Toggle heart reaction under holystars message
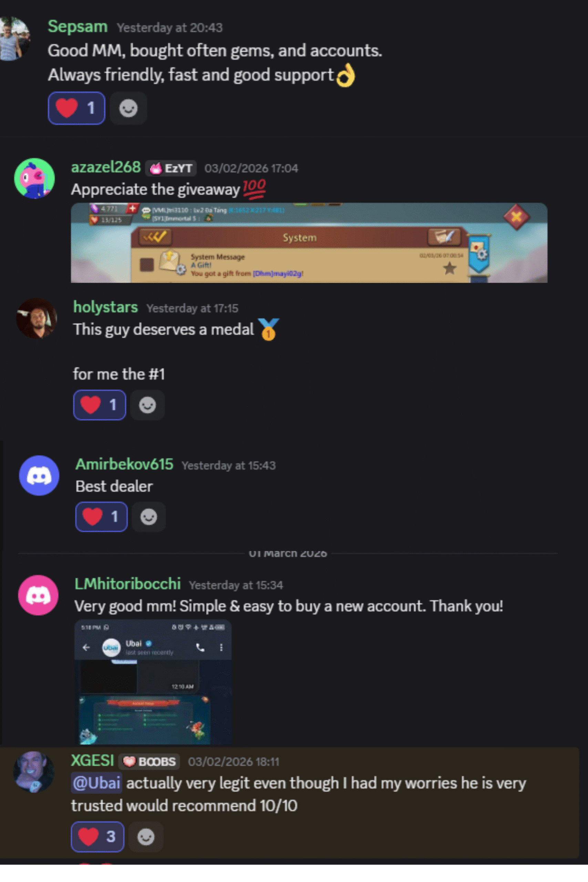588x882 pixels. pos(99,405)
